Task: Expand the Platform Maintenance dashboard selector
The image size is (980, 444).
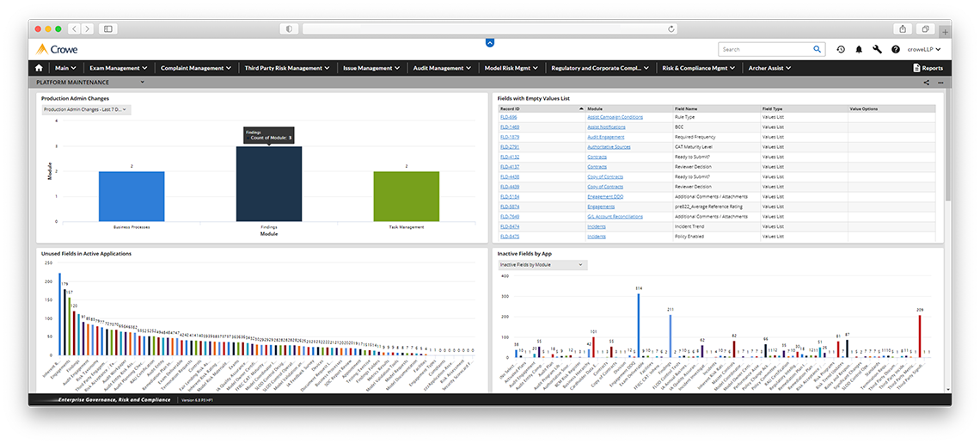Action: click(142, 83)
